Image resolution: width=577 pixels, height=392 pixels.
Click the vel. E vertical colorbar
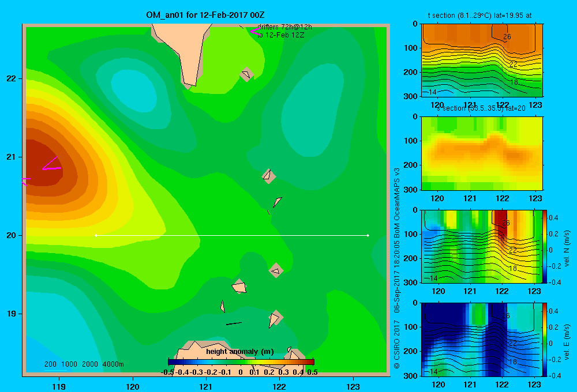[x=545, y=340]
